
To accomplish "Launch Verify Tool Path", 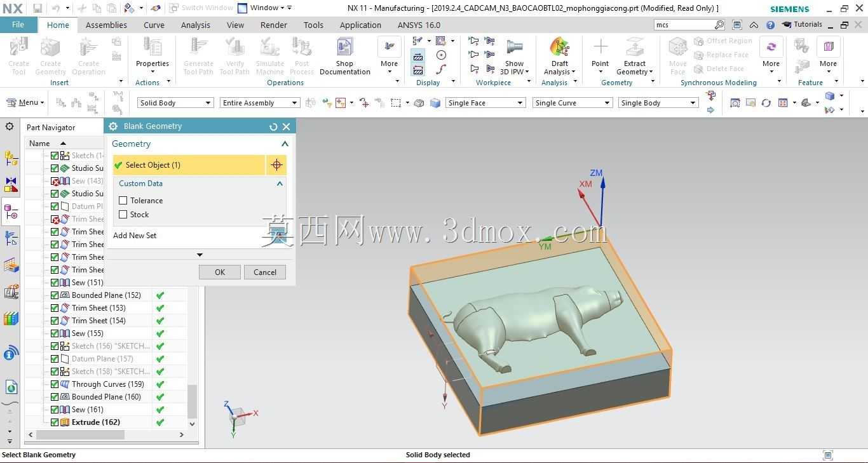I will tap(234, 56).
